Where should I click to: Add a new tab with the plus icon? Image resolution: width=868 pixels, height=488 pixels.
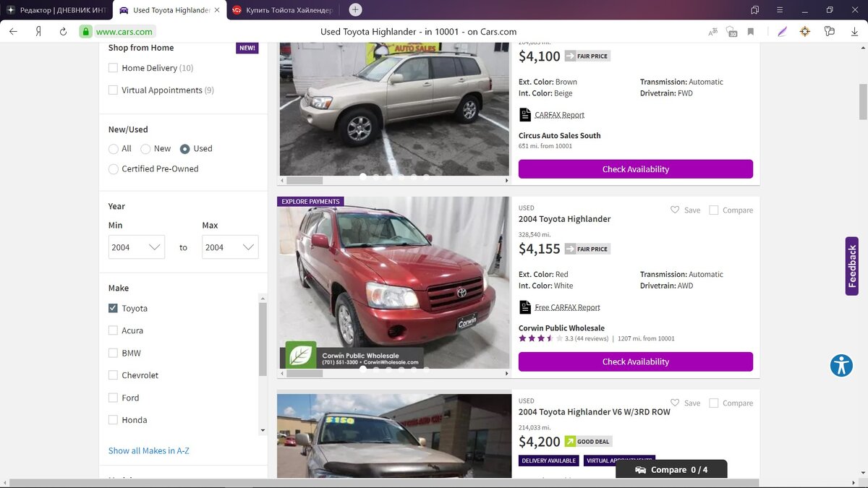355,9
